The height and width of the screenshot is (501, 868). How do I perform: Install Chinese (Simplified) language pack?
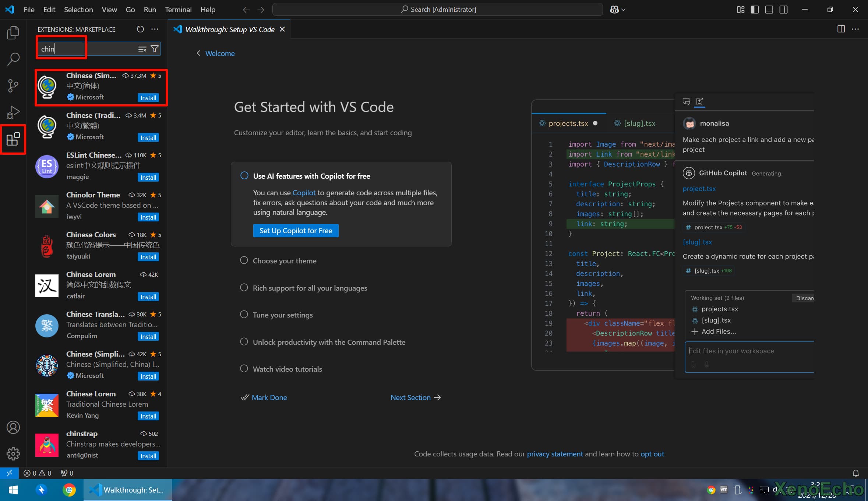pos(148,98)
